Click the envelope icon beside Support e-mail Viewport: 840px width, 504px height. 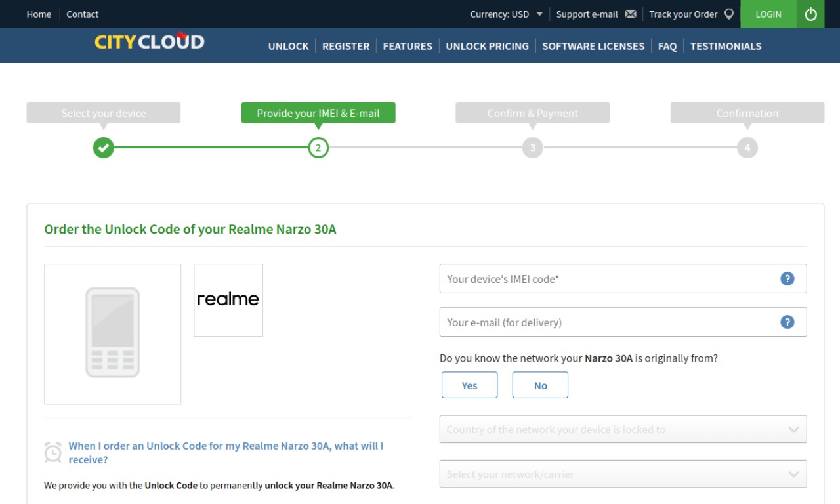631,14
